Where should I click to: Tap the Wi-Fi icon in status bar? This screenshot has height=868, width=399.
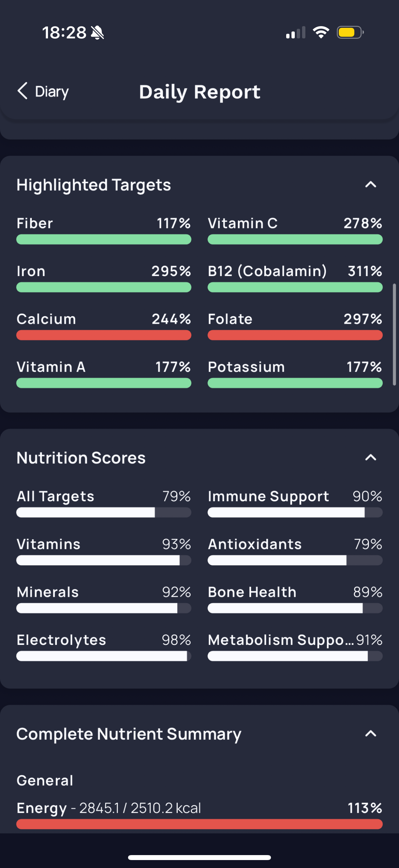[x=321, y=32]
